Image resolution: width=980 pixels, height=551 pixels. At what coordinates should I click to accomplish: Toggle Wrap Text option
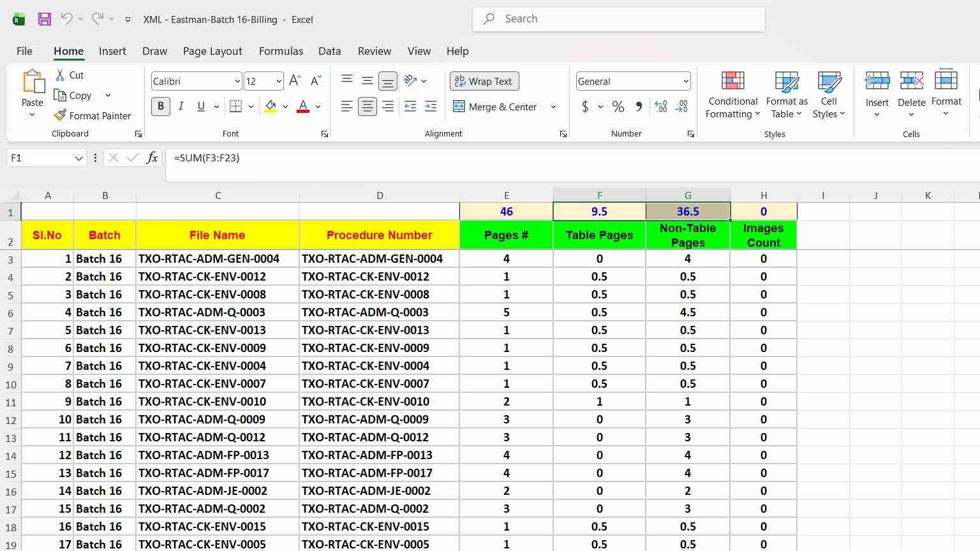[484, 81]
